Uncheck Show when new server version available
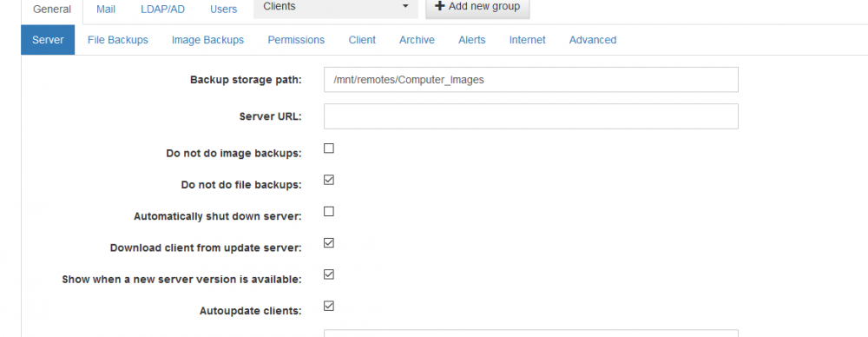868x337 pixels. pos(329,274)
